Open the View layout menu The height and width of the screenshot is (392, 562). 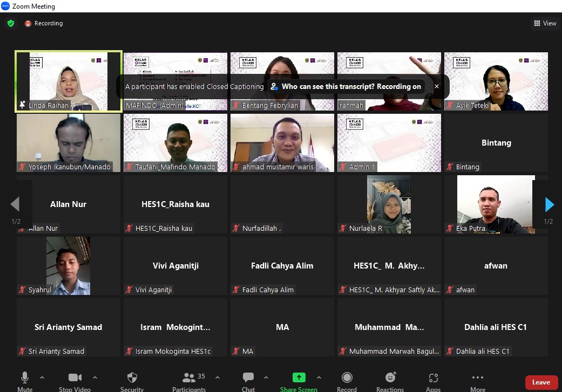pyautogui.click(x=545, y=23)
